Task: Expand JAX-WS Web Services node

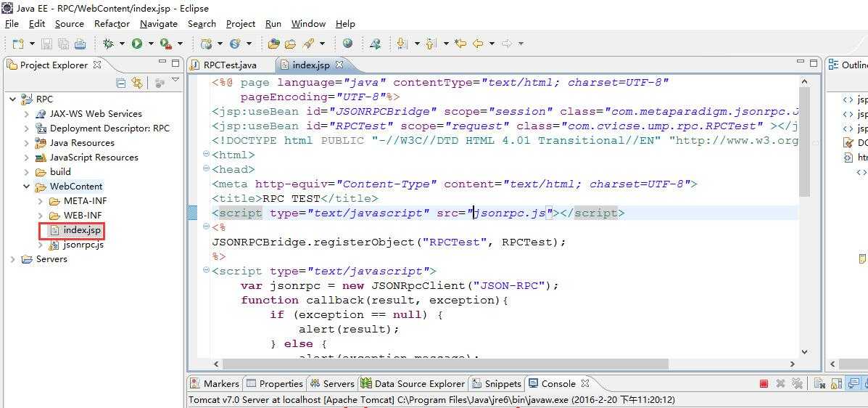Action: coord(27,114)
